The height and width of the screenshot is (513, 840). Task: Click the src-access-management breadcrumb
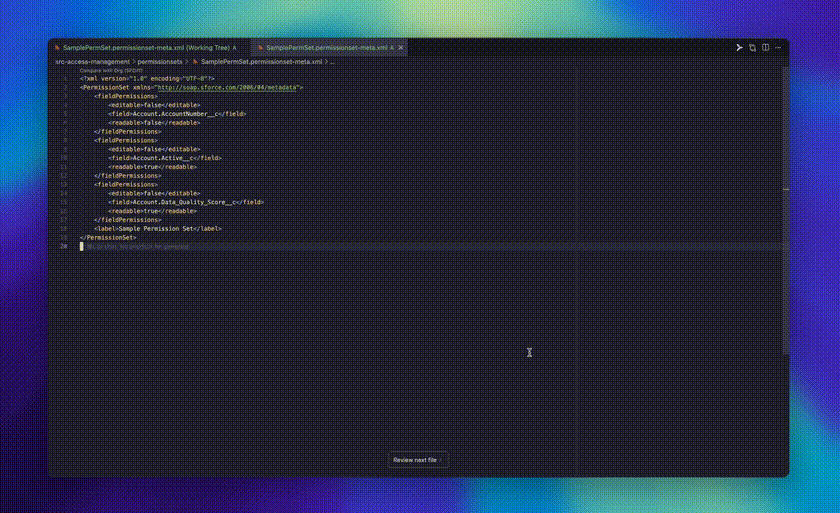(x=92, y=62)
